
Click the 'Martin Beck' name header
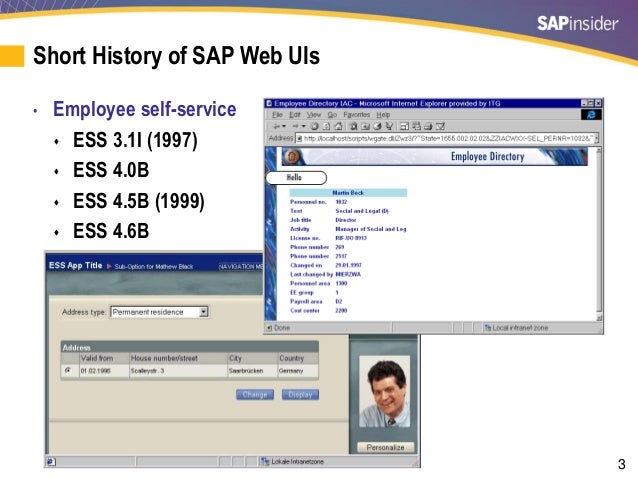coord(348,192)
